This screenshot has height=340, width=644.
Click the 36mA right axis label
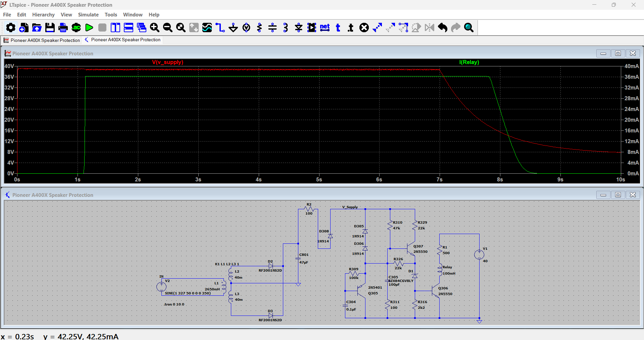click(632, 77)
